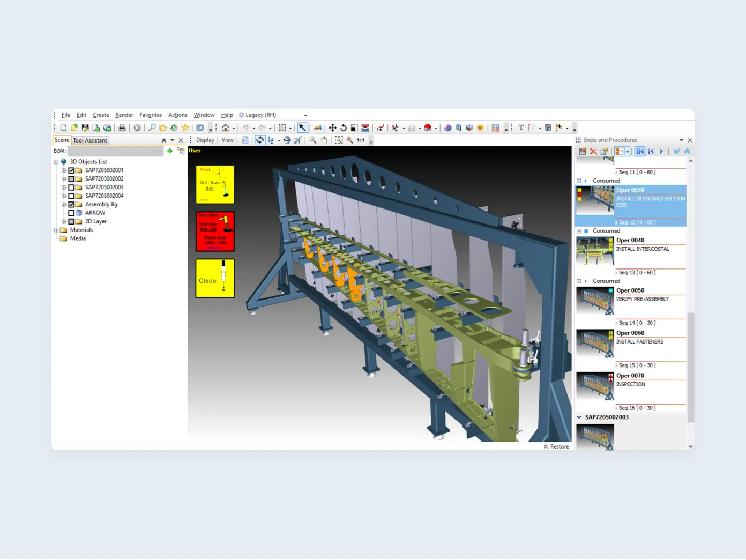The image size is (746, 560).
Task: Click the Undo arrow icon
Action: (x=246, y=128)
